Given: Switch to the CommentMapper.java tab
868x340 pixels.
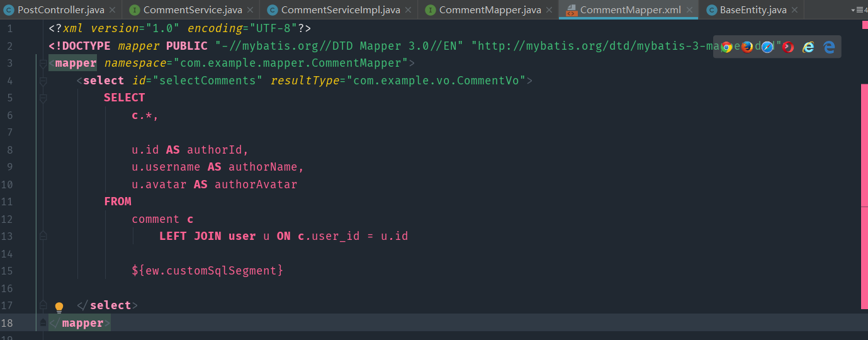Looking at the screenshot, I should click(490, 9).
